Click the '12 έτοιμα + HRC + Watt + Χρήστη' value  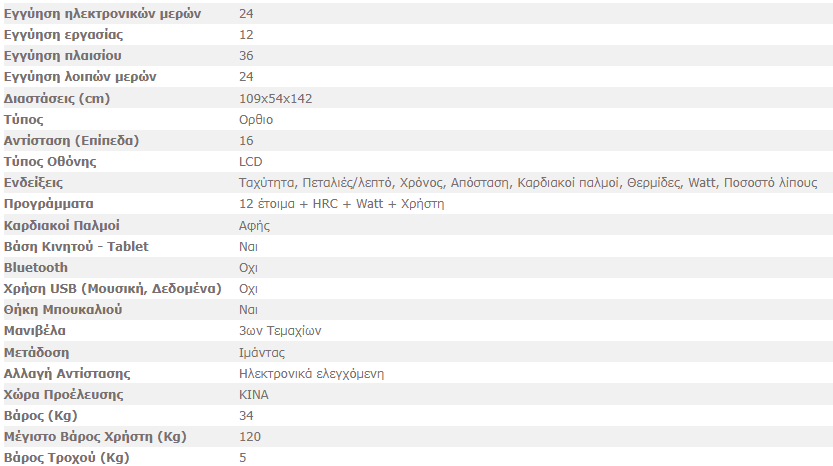[x=342, y=204]
